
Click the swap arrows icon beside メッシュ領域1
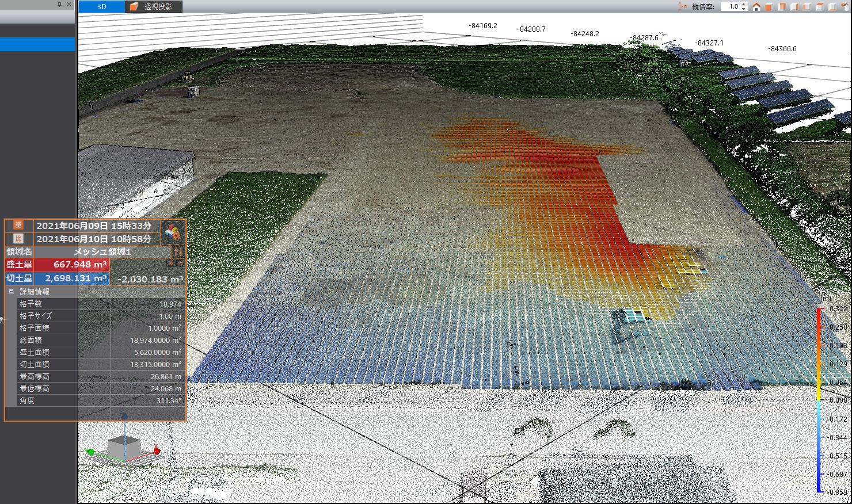pyautogui.click(x=177, y=251)
